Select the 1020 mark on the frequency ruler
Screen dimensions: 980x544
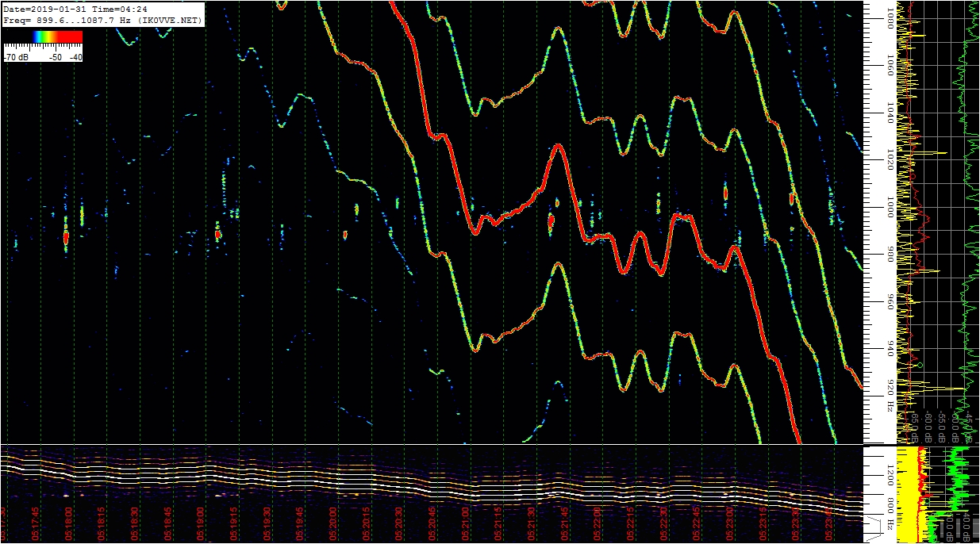pos(891,161)
